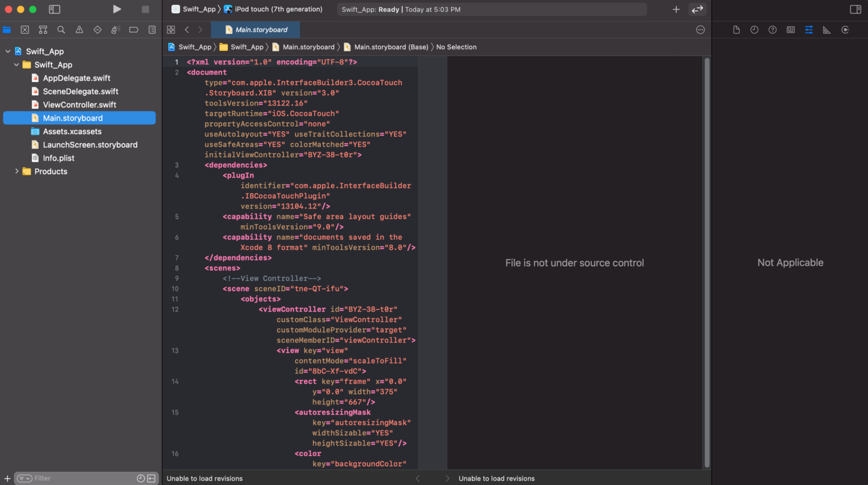Viewport: 868px width, 485px height.
Task: Open ViewController.swift file
Action: [79, 104]
